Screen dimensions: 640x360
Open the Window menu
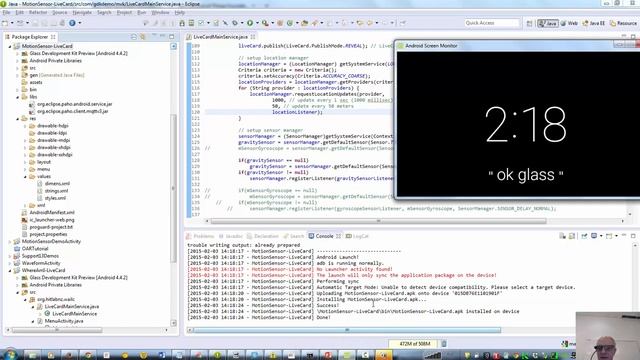click(160, 13)
